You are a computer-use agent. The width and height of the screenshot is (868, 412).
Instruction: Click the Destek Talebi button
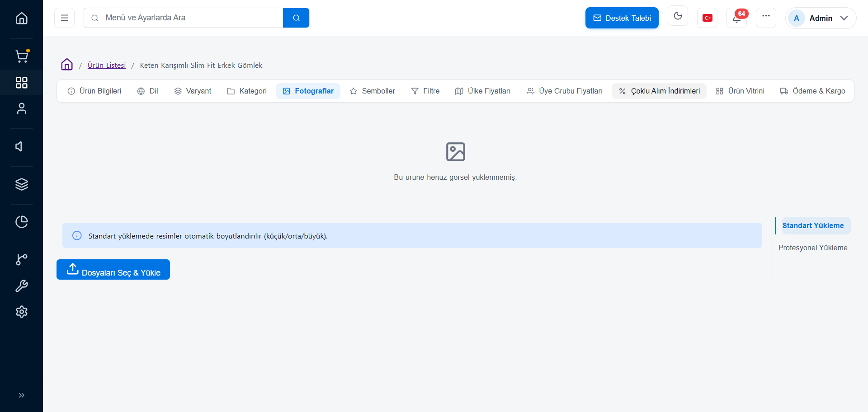point(622,18)
